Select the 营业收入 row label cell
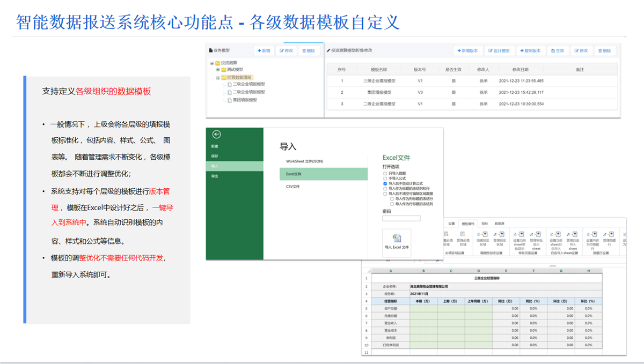 tap(391, 323)
